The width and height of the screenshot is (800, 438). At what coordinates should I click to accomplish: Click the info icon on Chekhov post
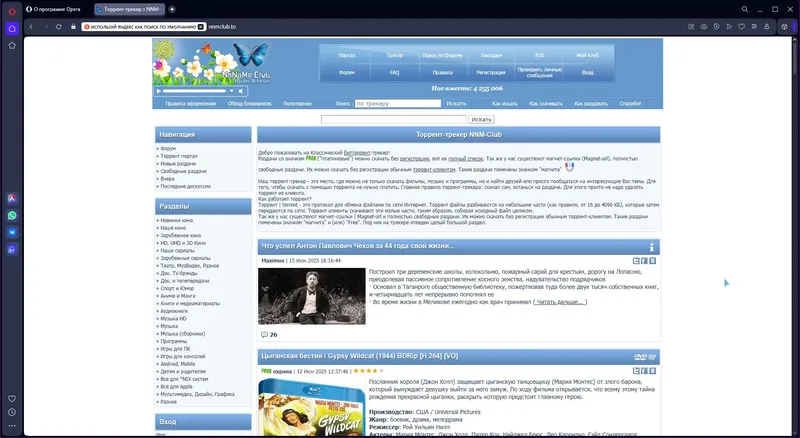(x=652, y=247)
